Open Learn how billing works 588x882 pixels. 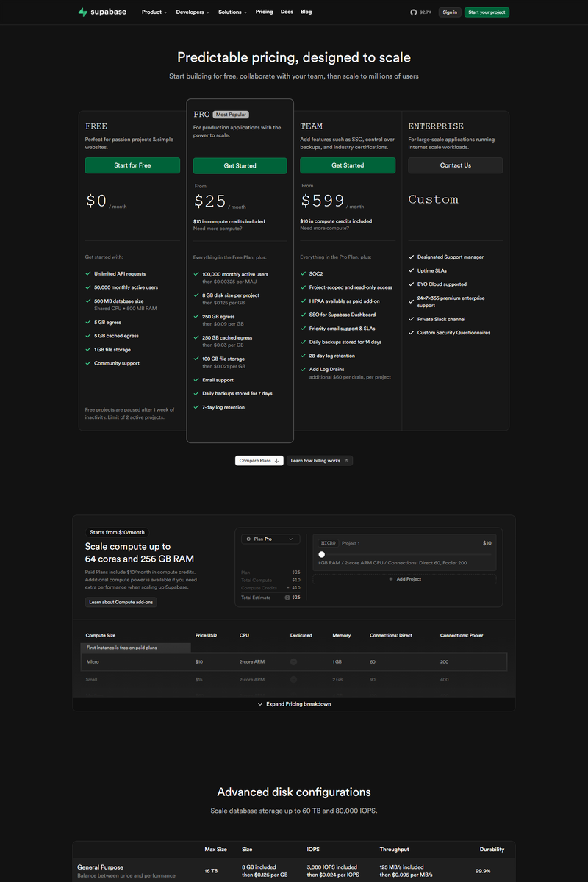pos(320,461)
